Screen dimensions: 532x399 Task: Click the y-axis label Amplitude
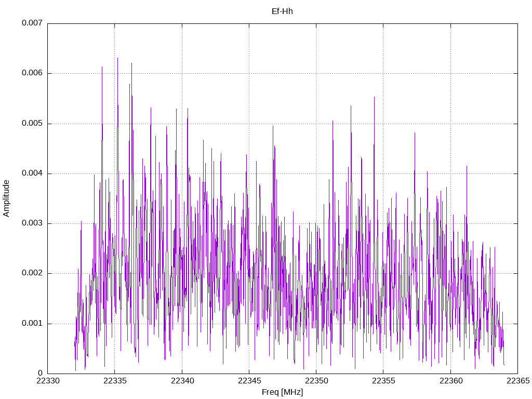pyautogui.click(x=6, y=198)
